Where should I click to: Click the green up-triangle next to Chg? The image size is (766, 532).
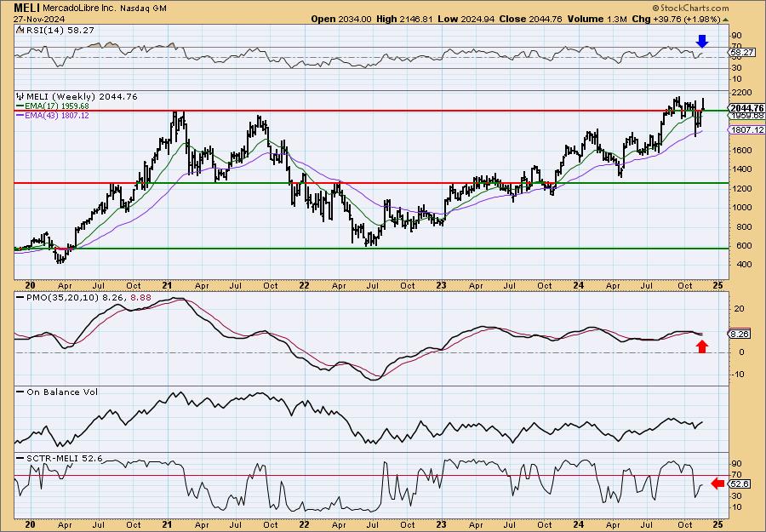725,20
